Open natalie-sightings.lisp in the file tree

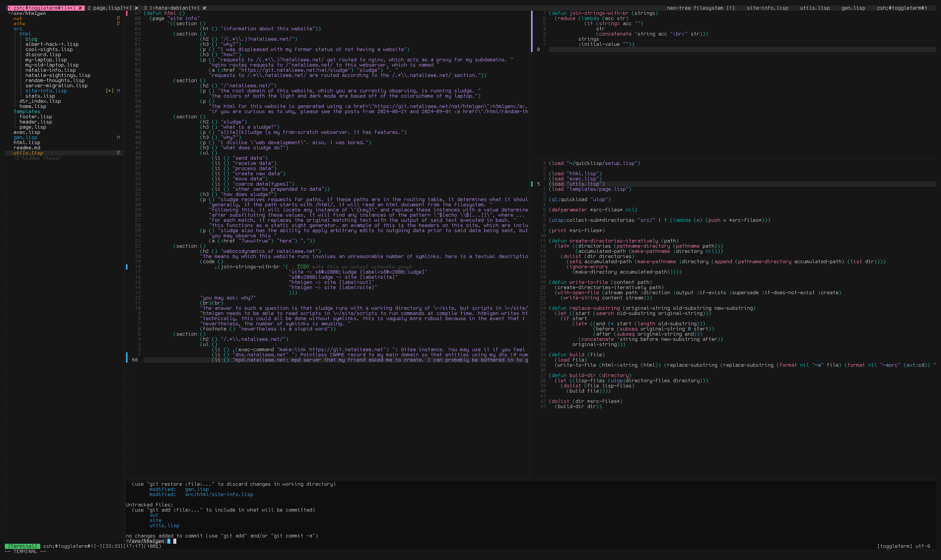point(58,75)
